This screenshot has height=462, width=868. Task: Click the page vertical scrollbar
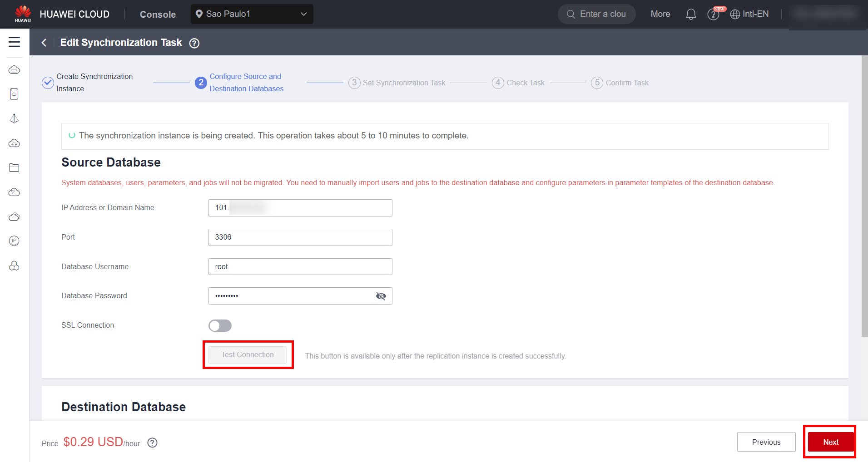pos(864,196)
